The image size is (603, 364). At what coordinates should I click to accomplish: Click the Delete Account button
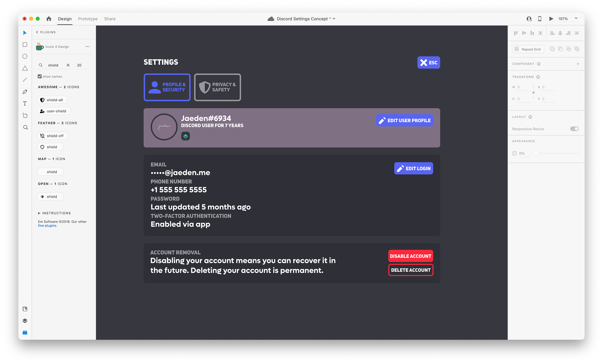click(410, 270)
